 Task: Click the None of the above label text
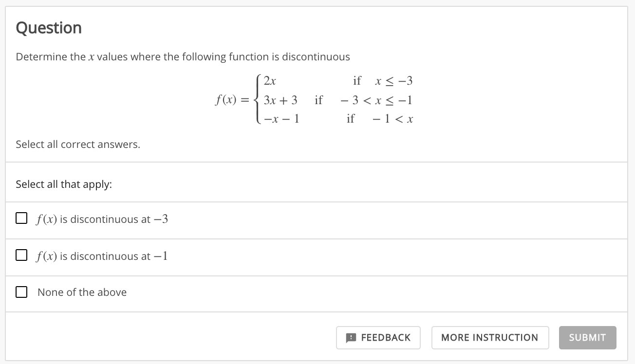(82, 292)
